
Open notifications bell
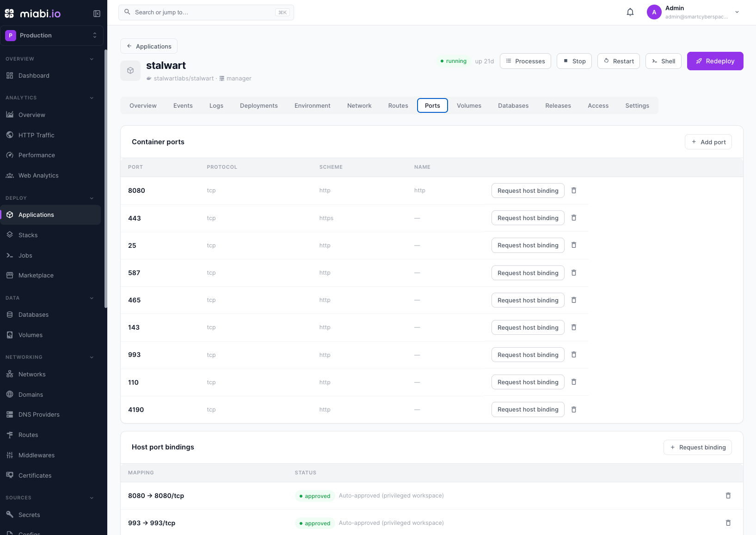(630, 12)
